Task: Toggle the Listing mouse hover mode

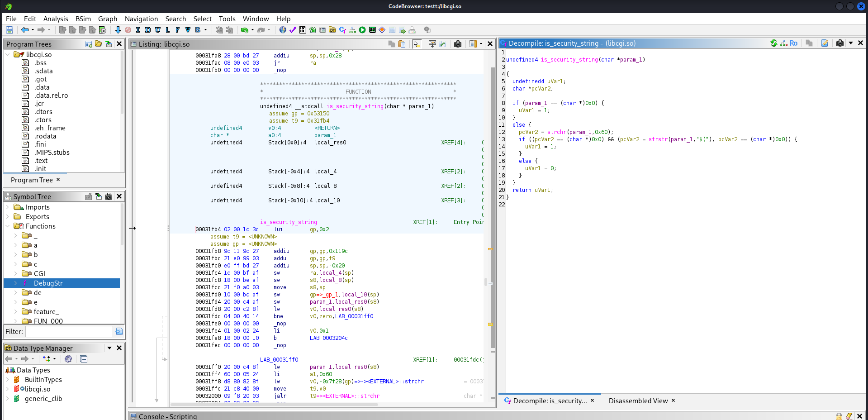Action: 417,44
